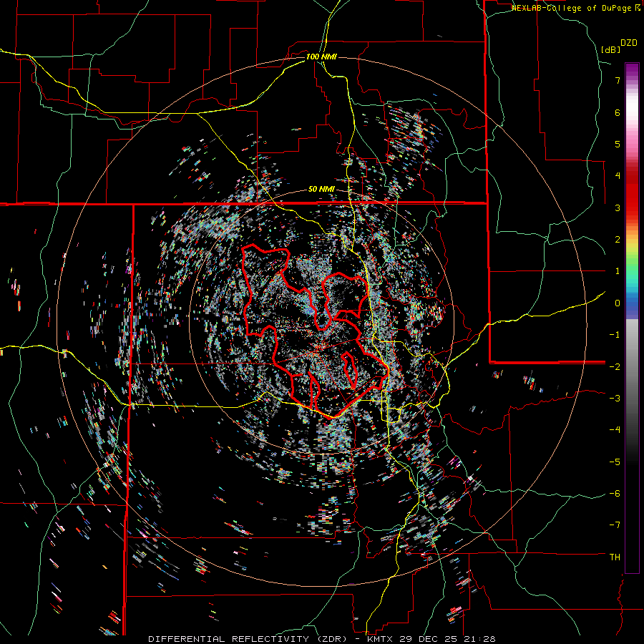Click the 50 NMI range ring label

[x=321, y=189]
